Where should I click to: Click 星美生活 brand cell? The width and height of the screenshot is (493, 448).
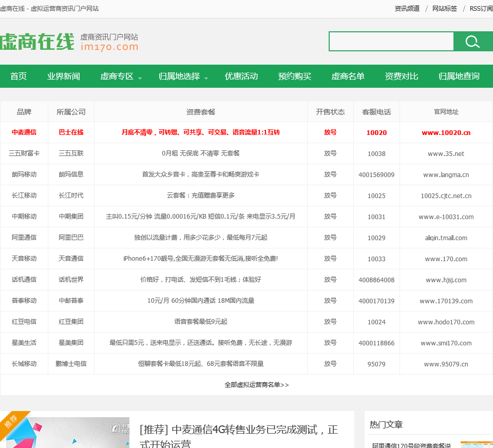pyautogui.click(x=24, y=343)
